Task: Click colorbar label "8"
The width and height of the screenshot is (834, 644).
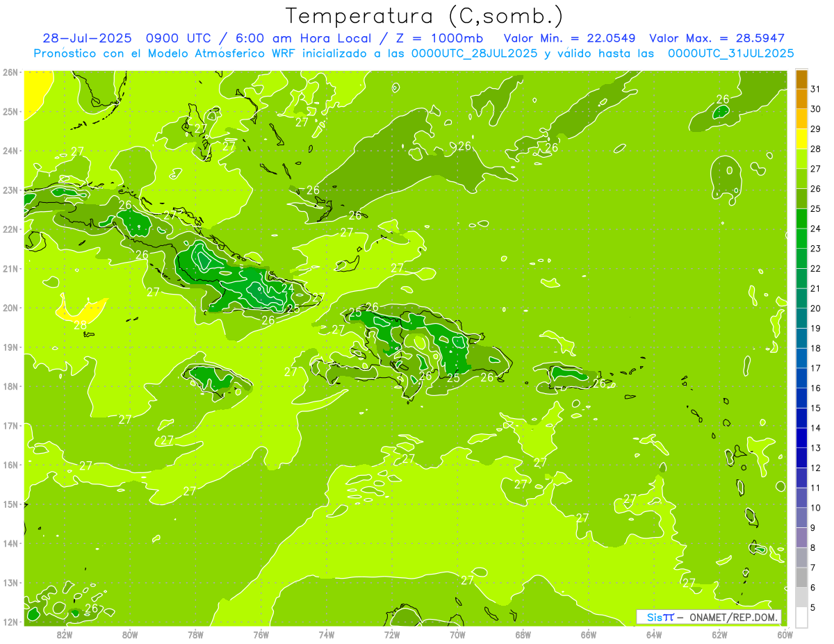Action: (813, 547)
